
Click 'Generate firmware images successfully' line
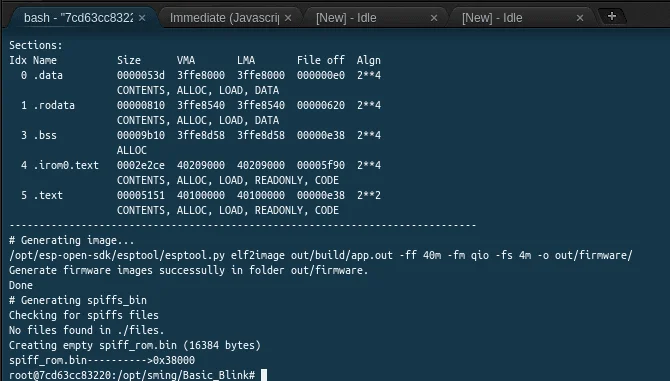click(188, 270)
